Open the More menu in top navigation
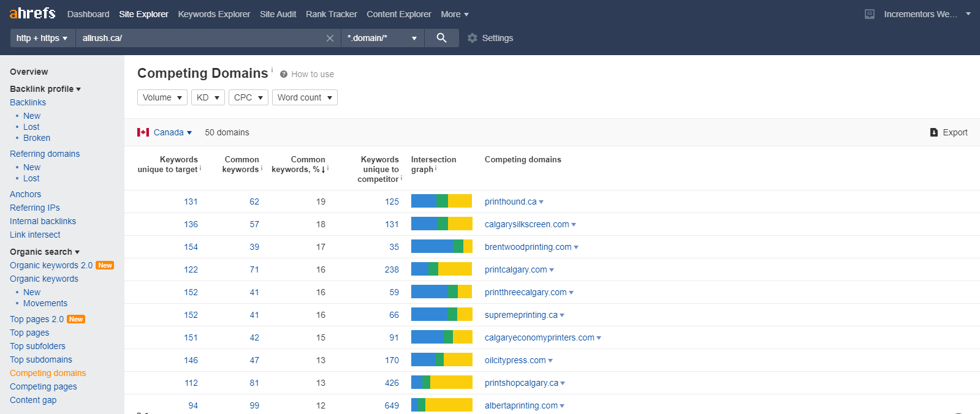The width and height of the screenshot is (980, 414). (455, 14)
